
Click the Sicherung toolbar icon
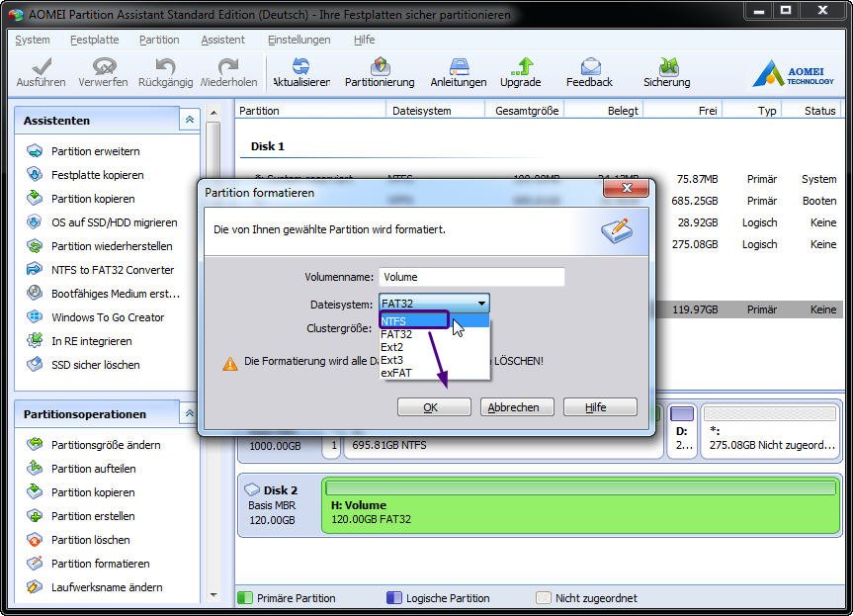[x=668, y=66]
